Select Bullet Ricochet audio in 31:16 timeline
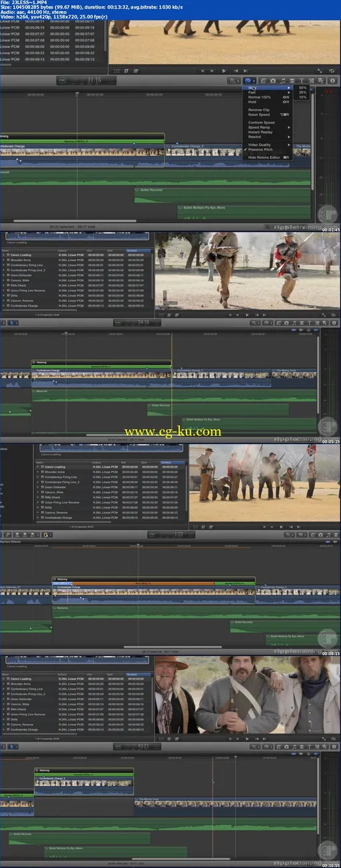341x868 pixels. point(223,194)
